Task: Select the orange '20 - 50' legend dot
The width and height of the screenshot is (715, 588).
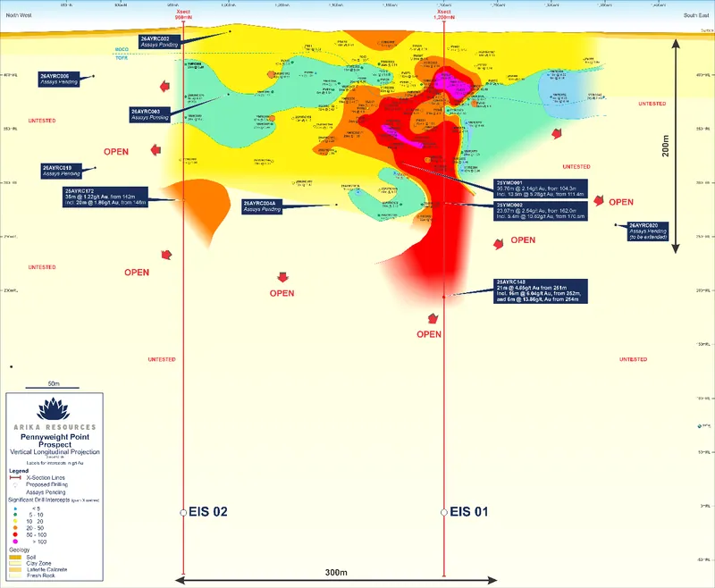Action: click(15, 528)
